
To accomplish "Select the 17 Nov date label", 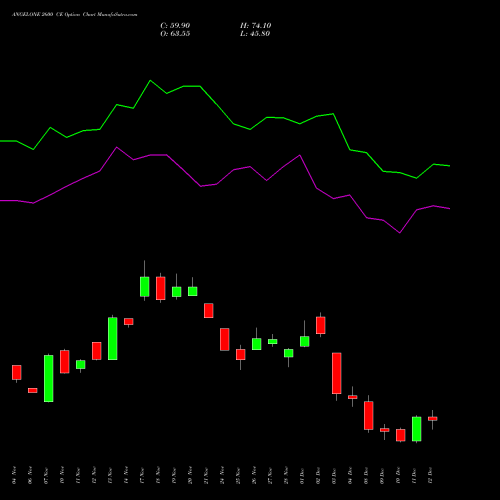I will tap(142, 475).
